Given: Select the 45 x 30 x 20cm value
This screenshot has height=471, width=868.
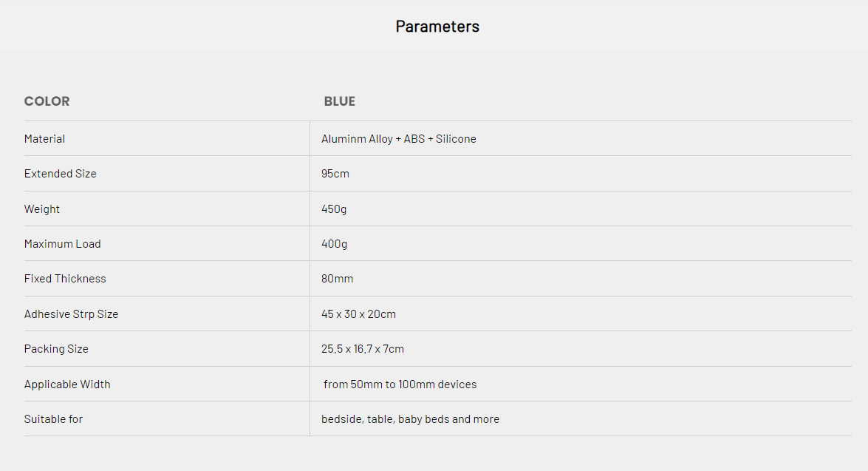Looking at the screenshot, I should coord(359,314).
